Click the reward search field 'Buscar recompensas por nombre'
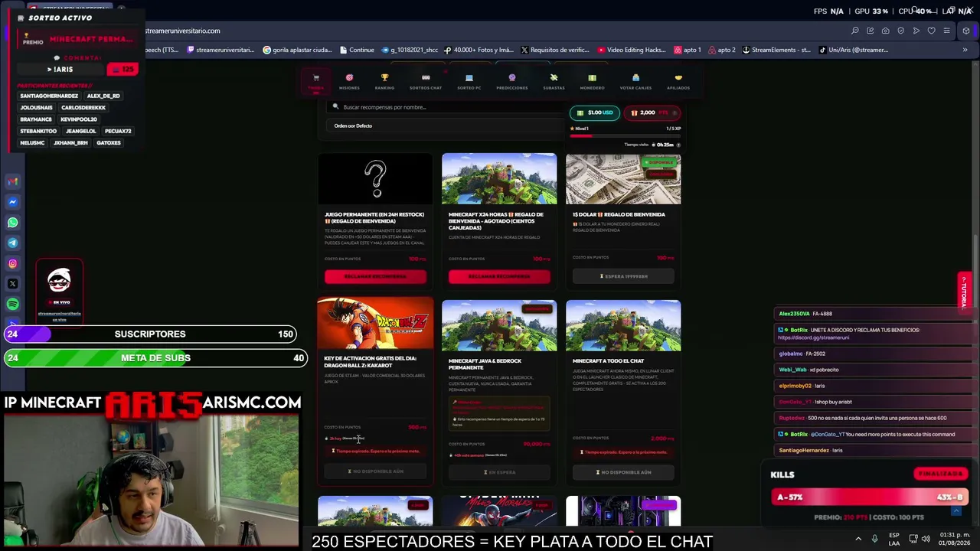Viewport: 980px width, 551px height. (x=444, y=107)
